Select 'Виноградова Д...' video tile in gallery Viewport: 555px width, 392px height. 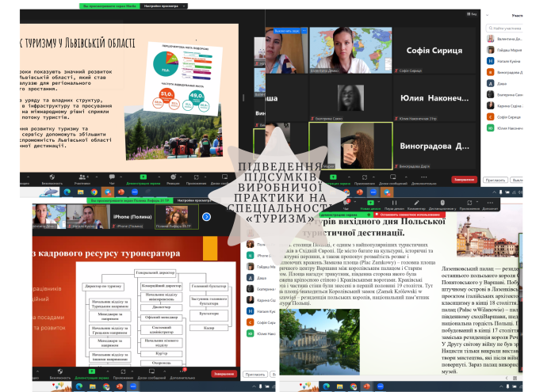(x=434, y=146)
